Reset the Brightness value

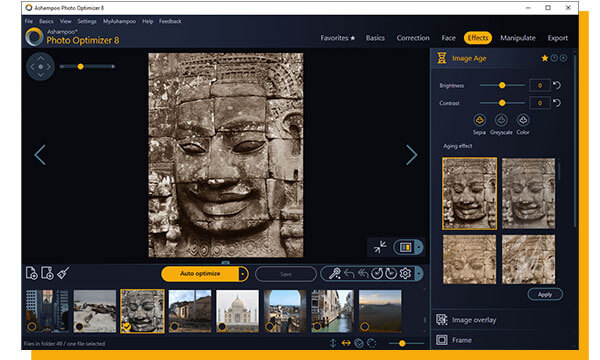pos(557,85)
